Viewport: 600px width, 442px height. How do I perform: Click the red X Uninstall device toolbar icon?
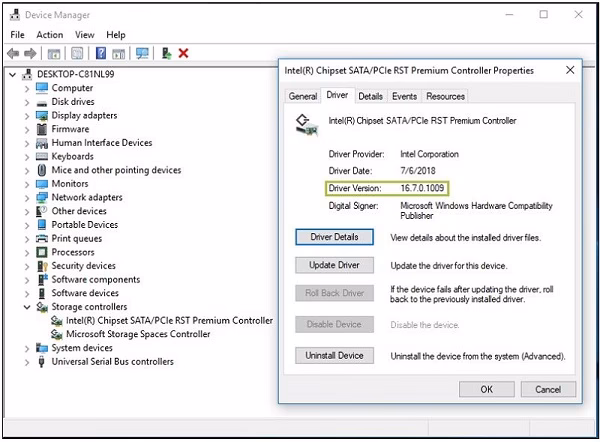click(184, 53)
